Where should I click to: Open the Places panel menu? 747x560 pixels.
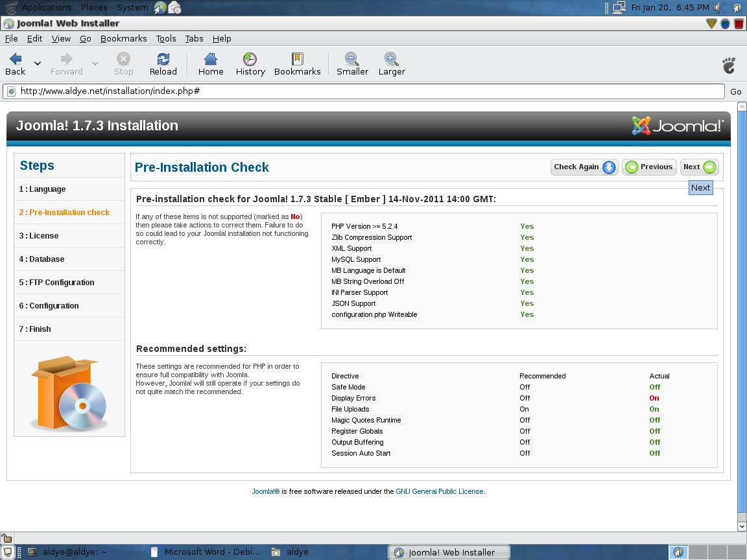[x=94, y=7]
